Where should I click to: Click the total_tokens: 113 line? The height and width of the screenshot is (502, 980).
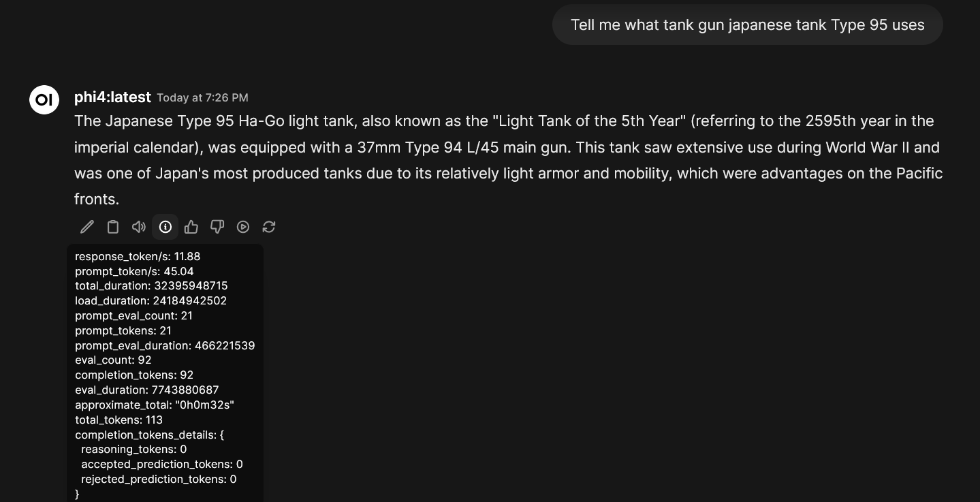click(118, 420)
